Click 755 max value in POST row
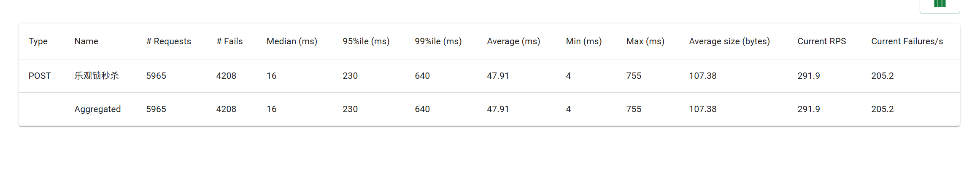The height and width of the screenshot is (185, 980). pyautogui.click(x=634, y=76)
